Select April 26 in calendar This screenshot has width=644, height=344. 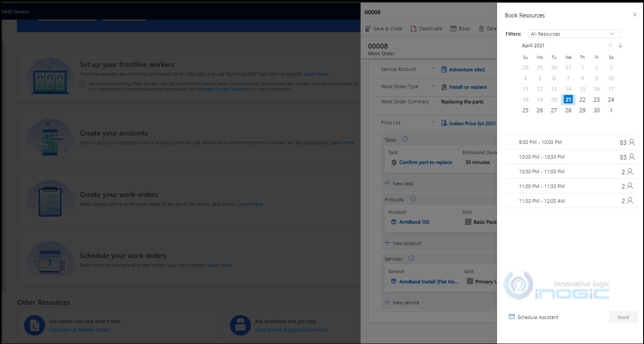click(x=540, y=110)
